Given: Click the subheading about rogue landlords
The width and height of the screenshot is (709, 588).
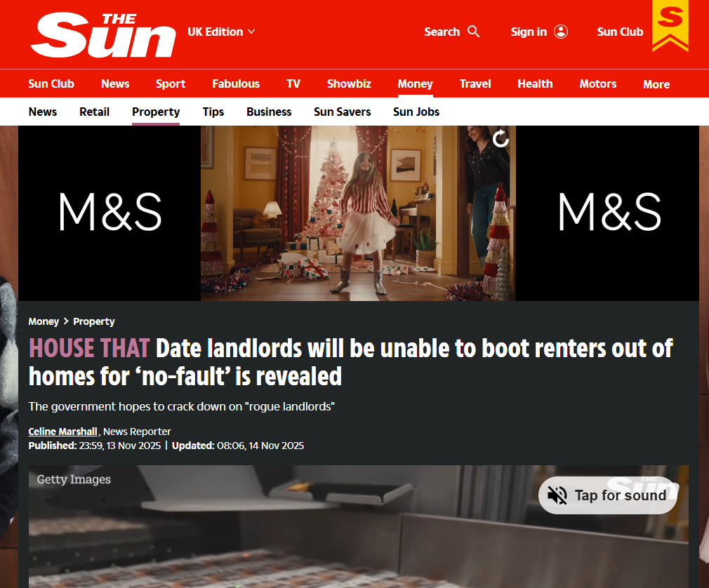Looking at the screenshot, I should [181, 406].
